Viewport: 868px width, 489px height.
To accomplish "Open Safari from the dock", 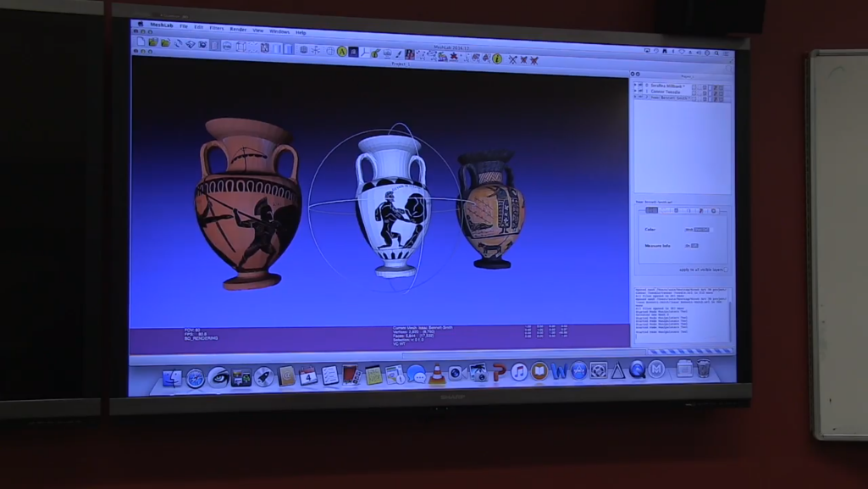I will tap(195, 378).
